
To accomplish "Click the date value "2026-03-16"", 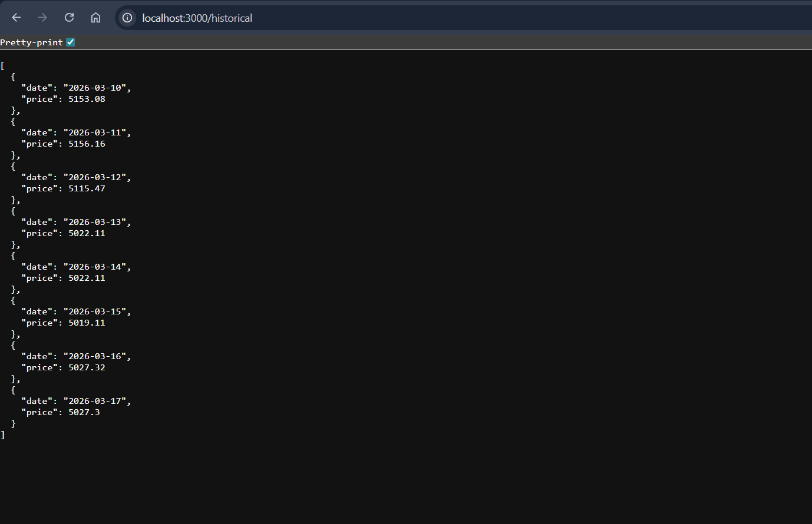I will [x=95, y=356].
